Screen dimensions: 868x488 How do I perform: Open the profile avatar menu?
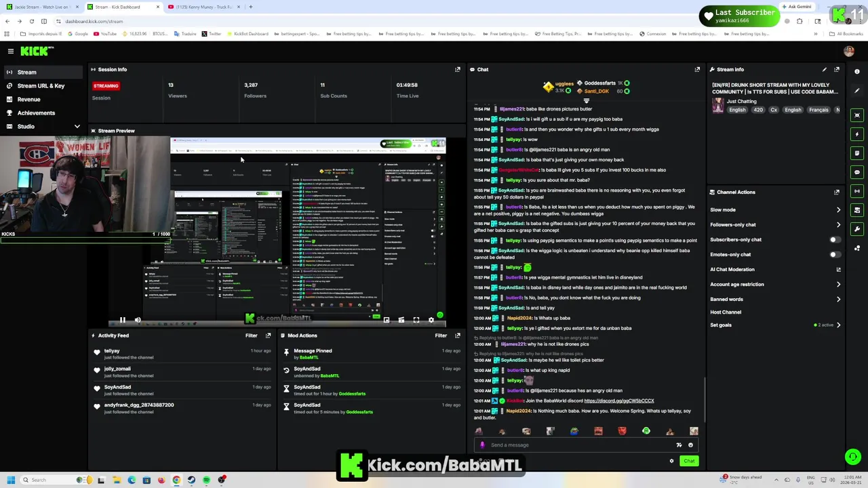click(x=849, y=51)
